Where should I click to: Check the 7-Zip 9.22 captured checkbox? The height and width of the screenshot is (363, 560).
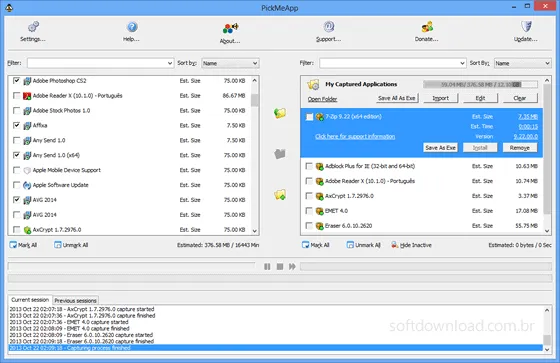coord(309,117)
